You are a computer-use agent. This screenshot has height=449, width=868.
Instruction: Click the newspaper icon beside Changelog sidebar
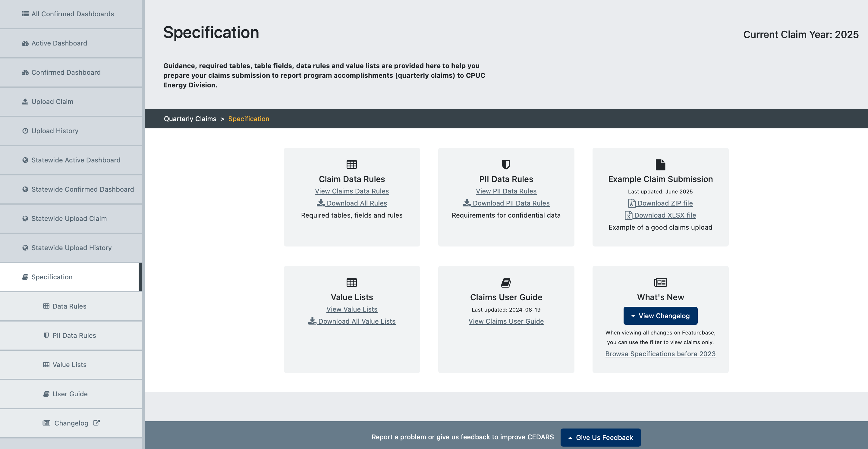[46, 423]
